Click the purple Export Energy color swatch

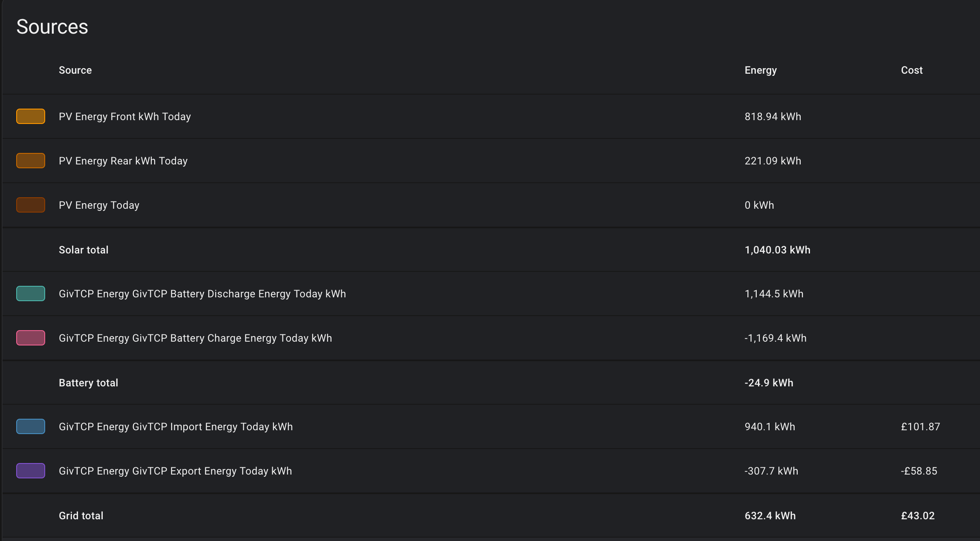pos(31,471)
